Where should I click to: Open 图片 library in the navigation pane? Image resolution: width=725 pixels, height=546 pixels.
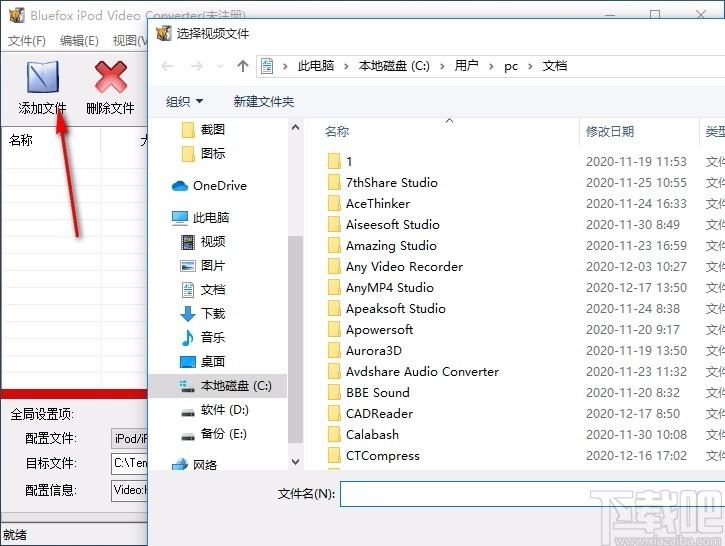click(x=203, y=265)
